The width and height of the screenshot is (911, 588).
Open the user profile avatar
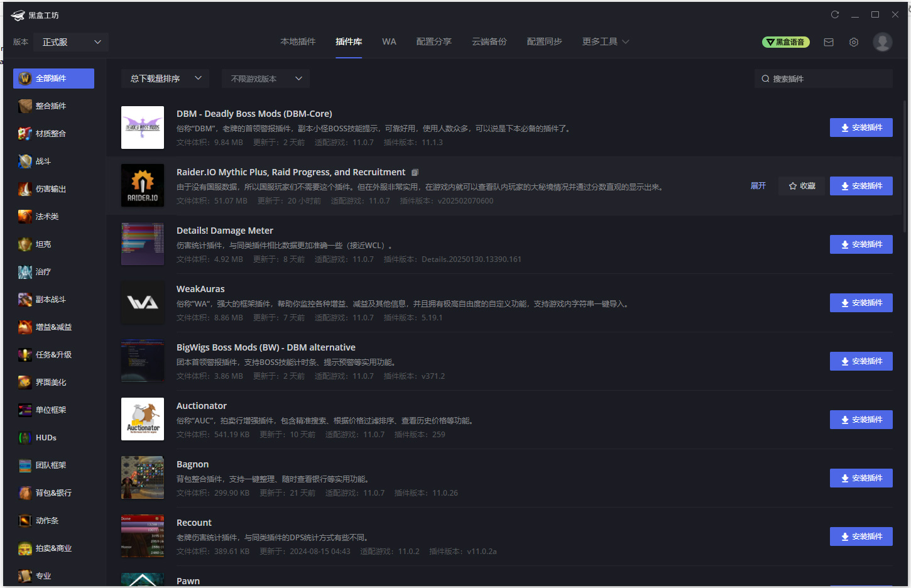pyautogui.click(x=883, y=42)
